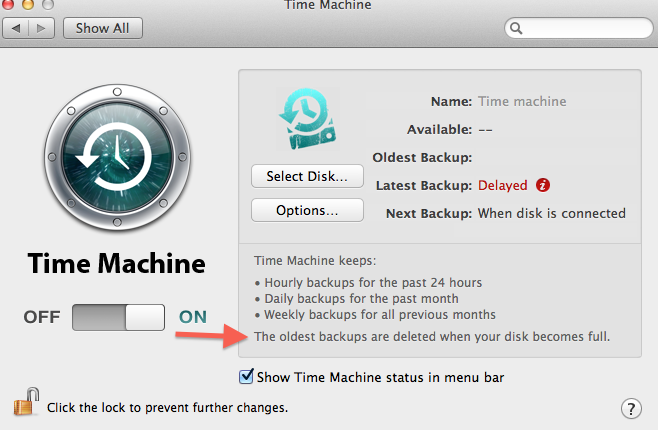
Task: Click the 'Time machine' disk name text
Action: point(522,102)
